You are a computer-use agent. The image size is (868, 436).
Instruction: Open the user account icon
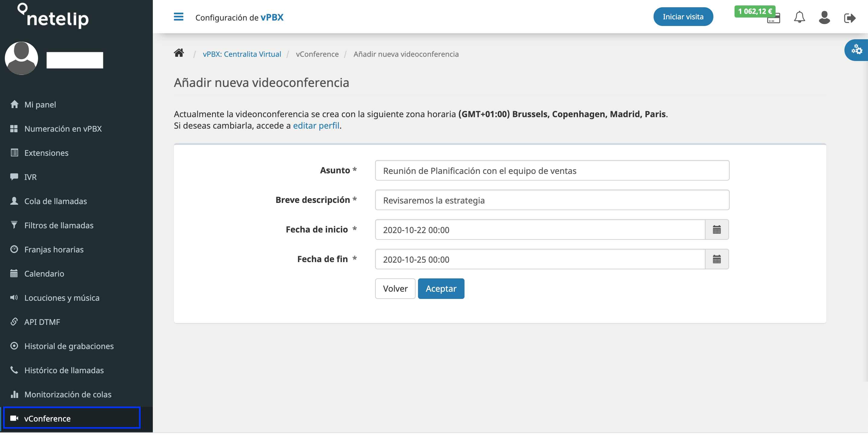tap(824, 17)
